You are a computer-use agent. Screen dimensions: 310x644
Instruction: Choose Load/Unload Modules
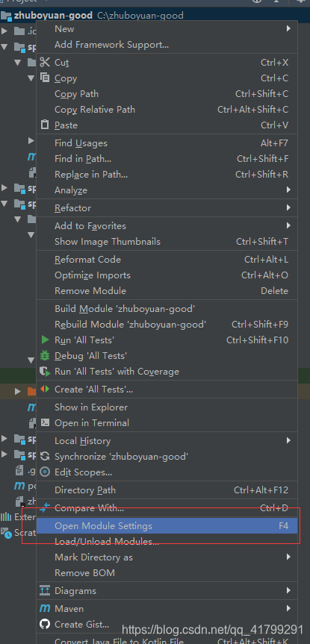coord(167,541)
